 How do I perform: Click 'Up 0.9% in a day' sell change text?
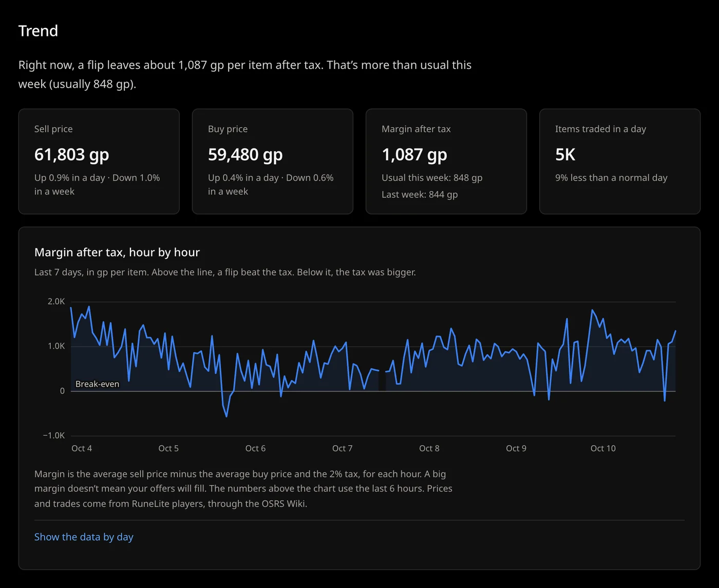point(69,178)
